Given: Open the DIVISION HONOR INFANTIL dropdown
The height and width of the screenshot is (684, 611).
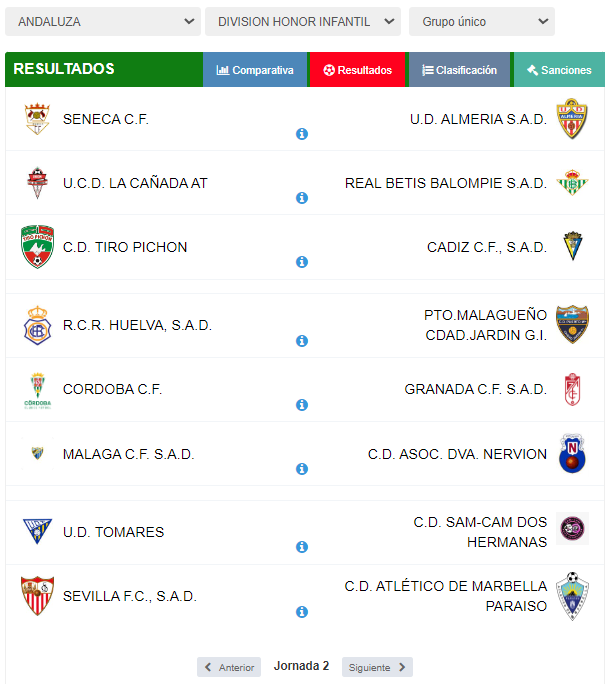Looking at the screenshot, I should tap(302, 21).
